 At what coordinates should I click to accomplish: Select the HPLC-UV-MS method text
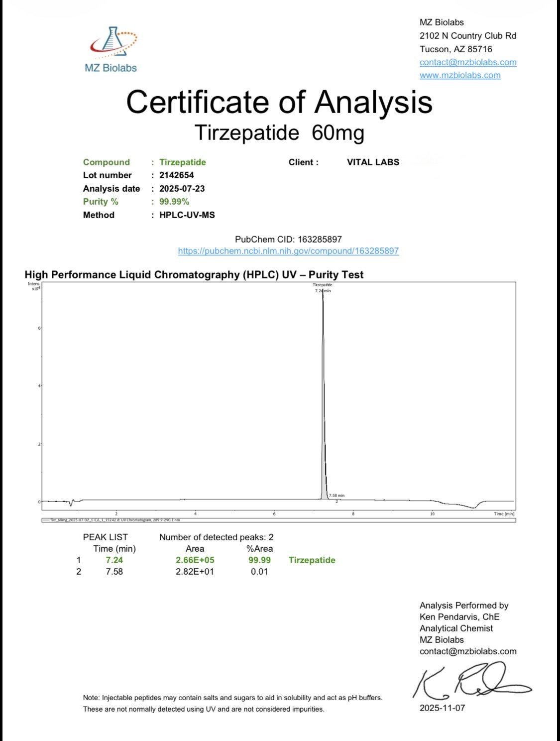187,215
